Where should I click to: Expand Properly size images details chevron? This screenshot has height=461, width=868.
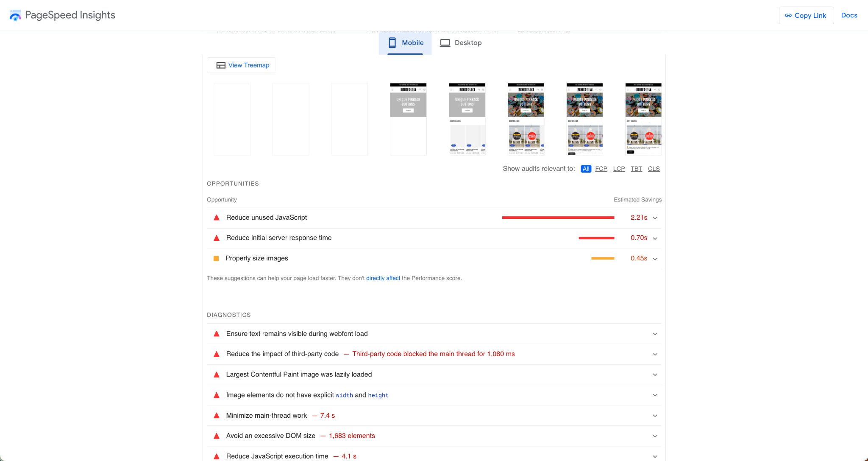[x=655, y=259]
